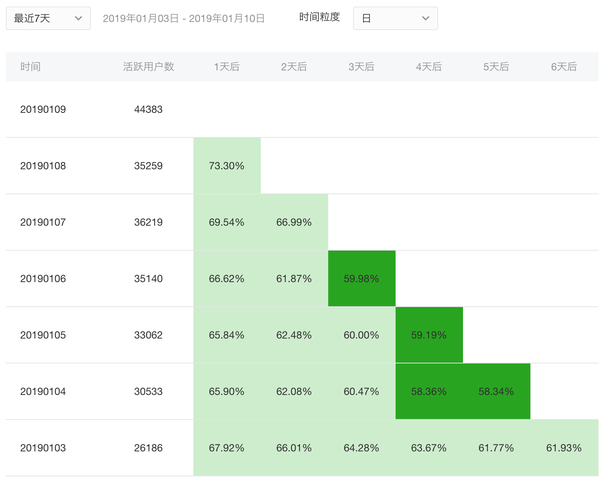Screen dimensions: 600x477
Task: Click the 73.30% retention cell
Action: point(227,166)
